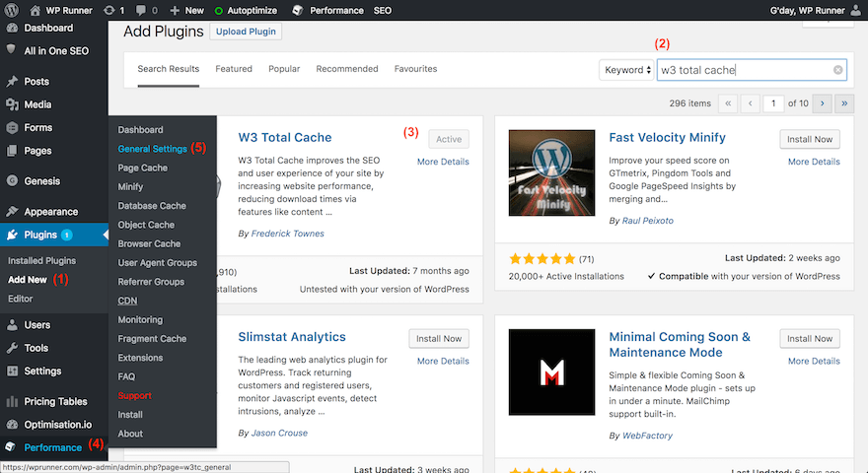Install Fast Velocity Minify now

[x=810, y=139]
